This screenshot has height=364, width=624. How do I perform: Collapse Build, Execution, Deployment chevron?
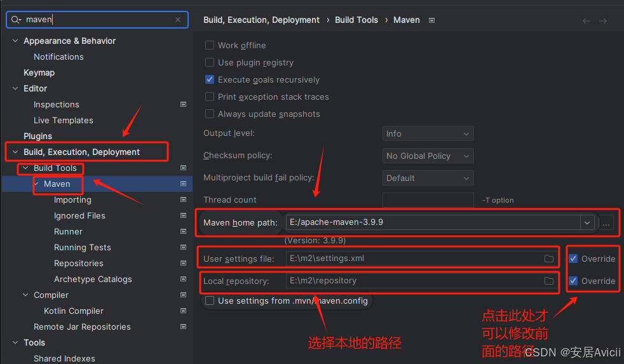pos(15,152)
